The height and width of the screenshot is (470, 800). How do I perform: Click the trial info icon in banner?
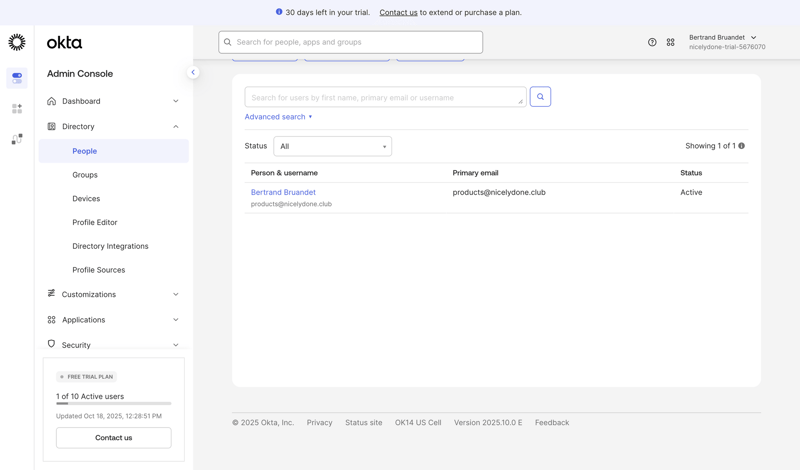(x=279, y=12)
